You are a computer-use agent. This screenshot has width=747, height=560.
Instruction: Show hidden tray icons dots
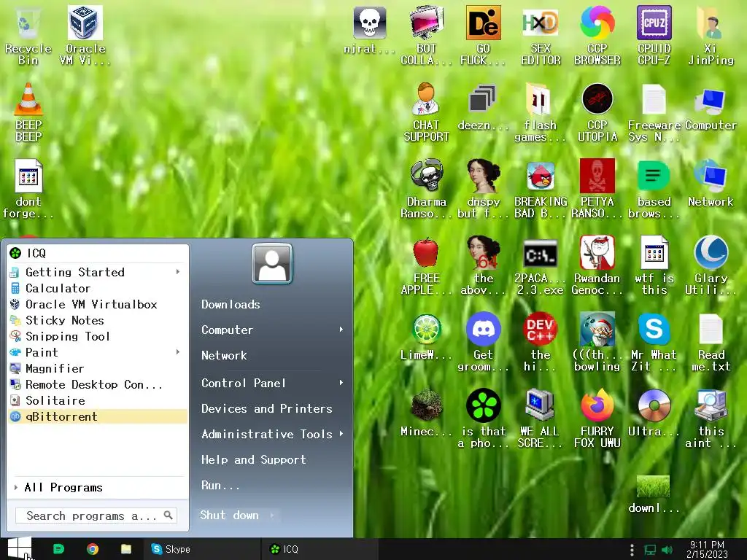click(x=632, y=550)
